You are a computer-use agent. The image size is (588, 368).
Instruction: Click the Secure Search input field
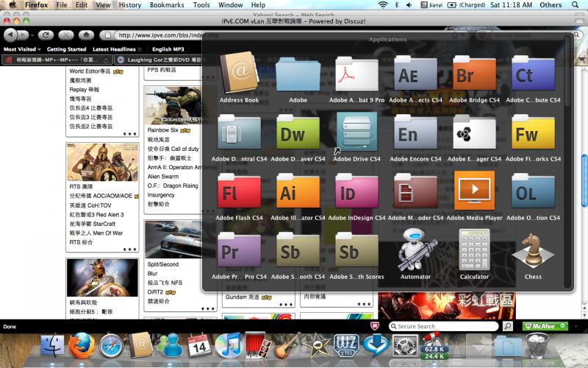tap(444, 326)
